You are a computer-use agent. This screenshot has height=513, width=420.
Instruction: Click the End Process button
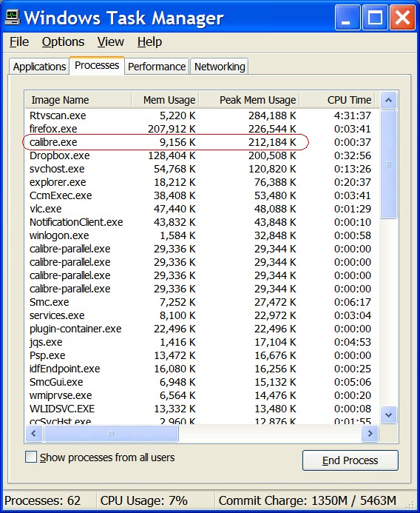click(350, 460)
